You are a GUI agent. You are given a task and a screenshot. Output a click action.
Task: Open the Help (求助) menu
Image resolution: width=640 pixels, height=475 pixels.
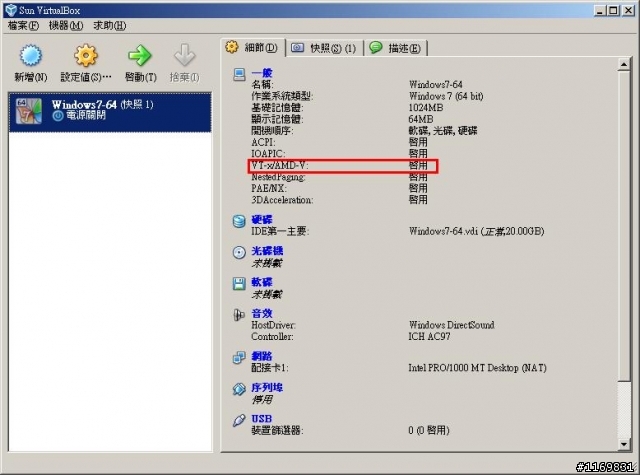(110, 26)
